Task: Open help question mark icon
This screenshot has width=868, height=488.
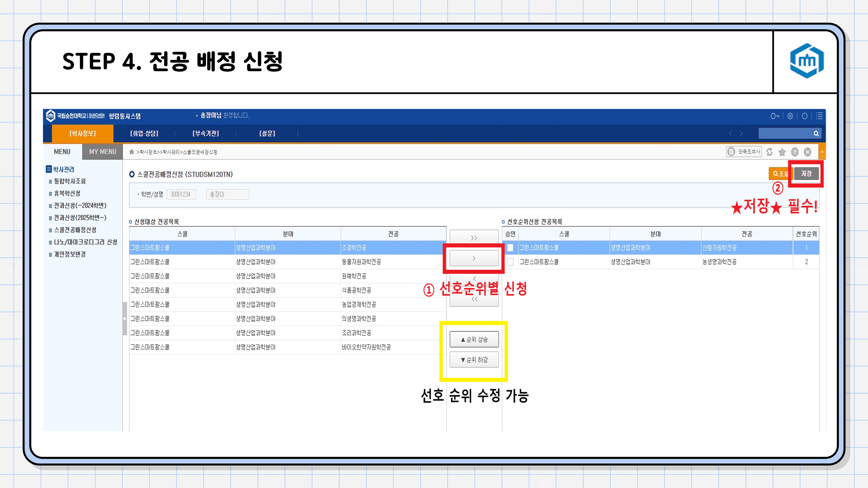Action: point(795,152)
